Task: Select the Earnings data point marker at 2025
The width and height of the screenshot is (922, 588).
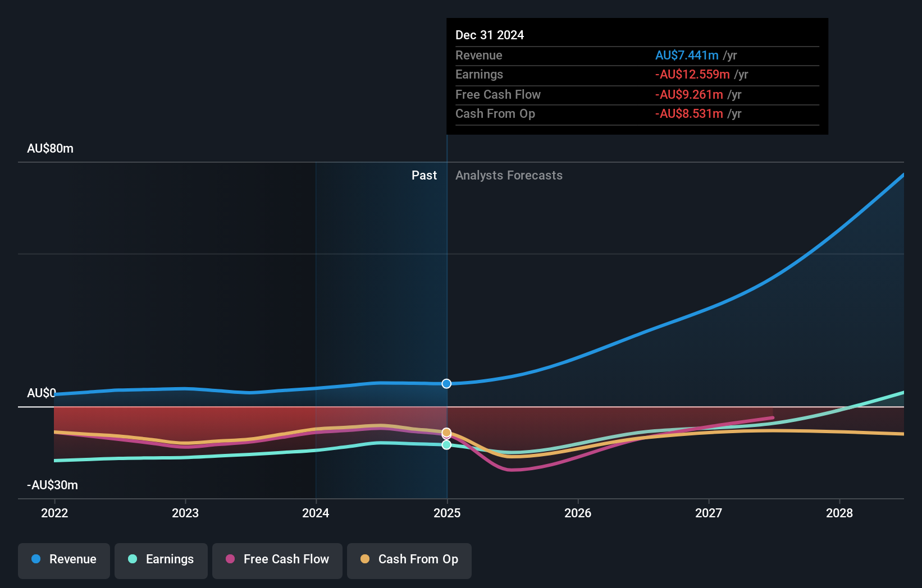Action: (446, 445)
